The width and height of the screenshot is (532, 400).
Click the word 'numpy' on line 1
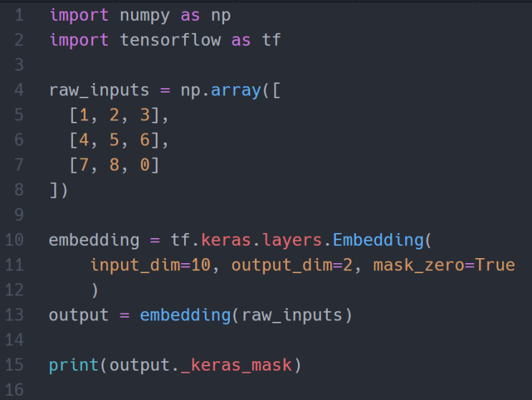point(145,16)
